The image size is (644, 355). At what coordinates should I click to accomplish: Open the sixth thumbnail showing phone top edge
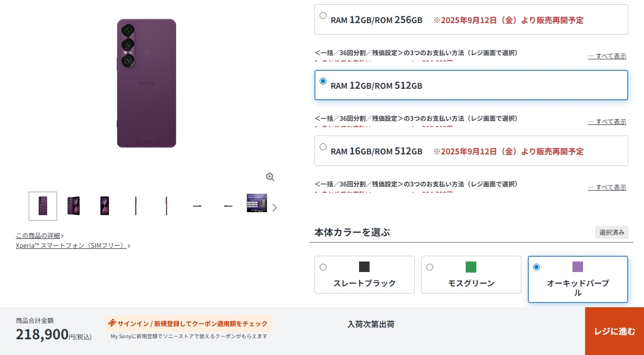point(197,206)
